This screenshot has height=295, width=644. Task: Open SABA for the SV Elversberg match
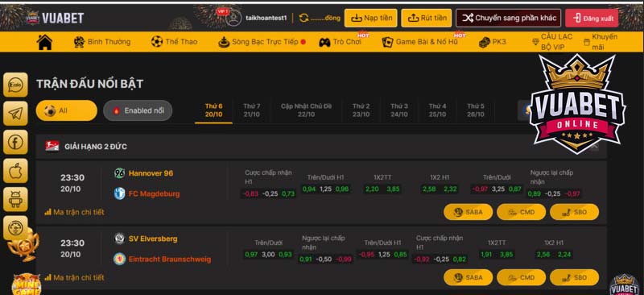tap(468, 278)
